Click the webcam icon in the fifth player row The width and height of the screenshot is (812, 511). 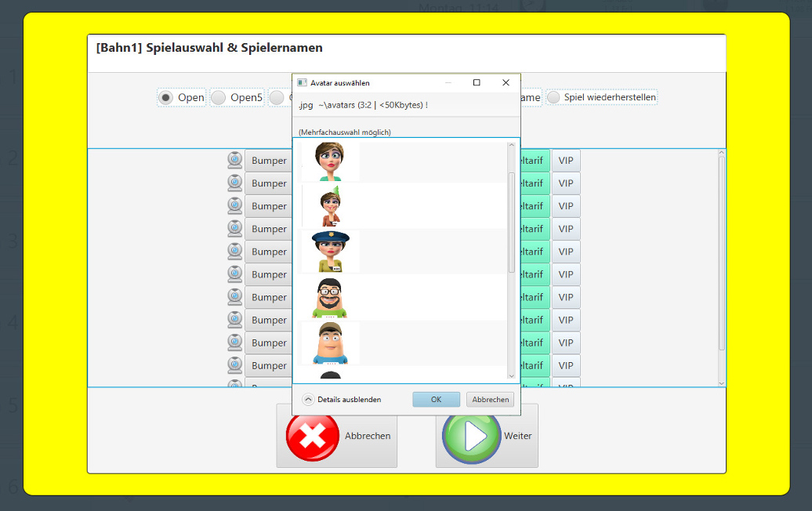[x=234, y=251]
